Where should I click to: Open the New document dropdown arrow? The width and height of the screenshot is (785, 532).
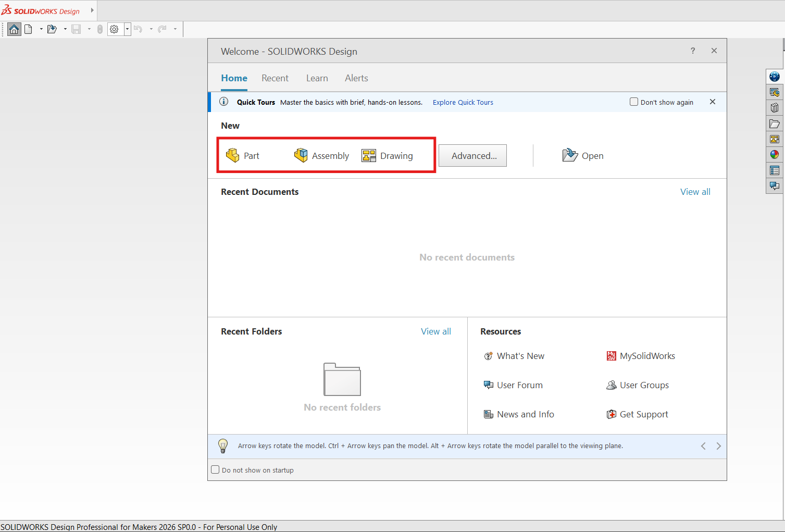click(x=41, y=29)
